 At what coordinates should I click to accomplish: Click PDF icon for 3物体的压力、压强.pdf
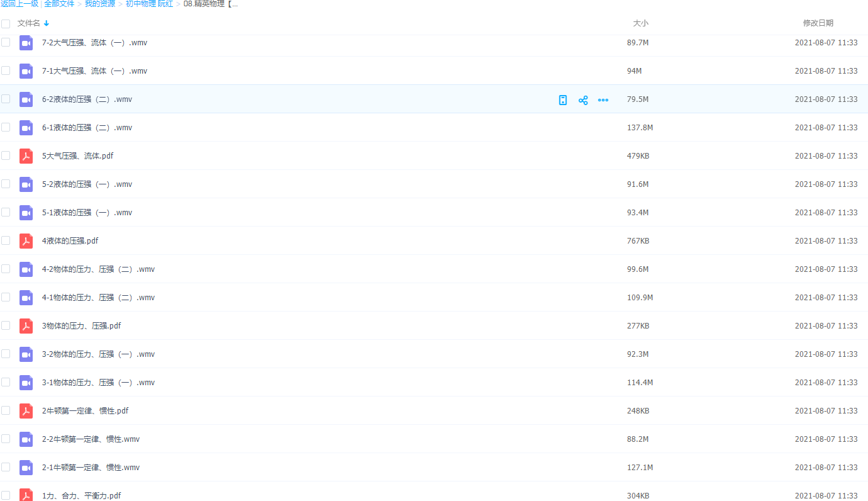coord(26,326)
